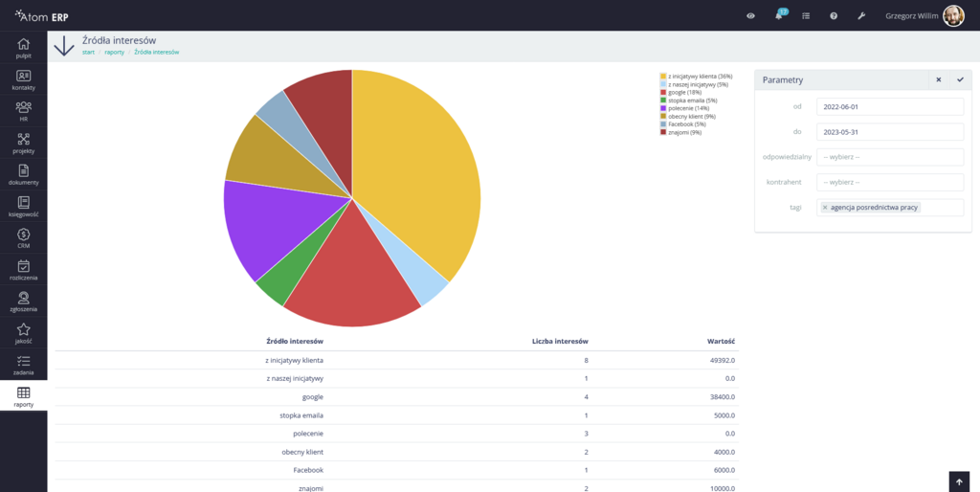
Task: Toggle the eye visibility icon in header
Action: click(751, 16)
